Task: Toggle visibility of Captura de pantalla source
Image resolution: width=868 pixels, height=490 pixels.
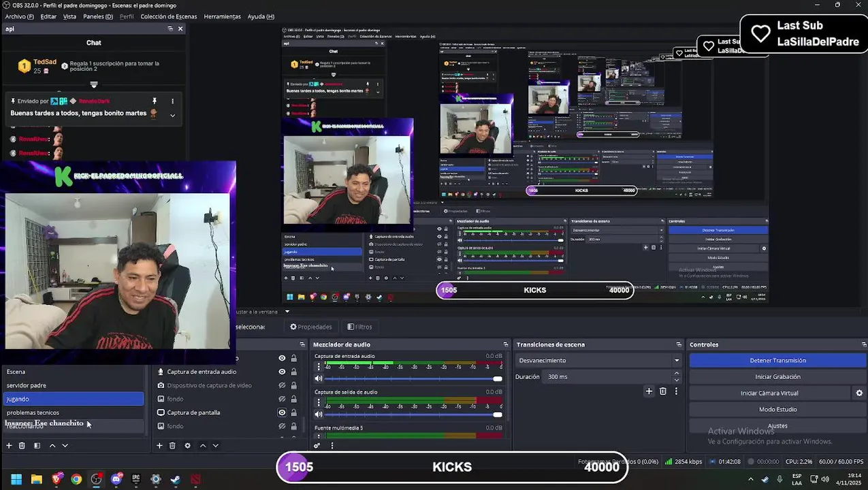Action: (282, 412)
